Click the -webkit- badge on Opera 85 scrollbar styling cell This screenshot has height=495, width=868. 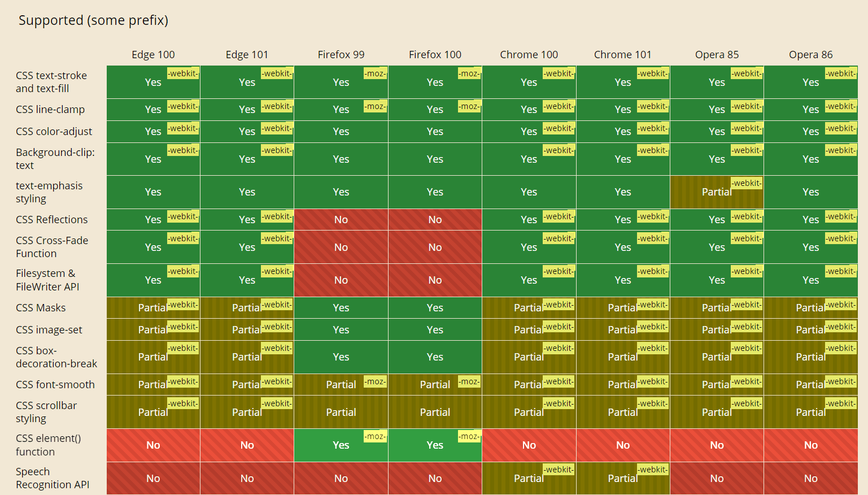pos(747,403)
